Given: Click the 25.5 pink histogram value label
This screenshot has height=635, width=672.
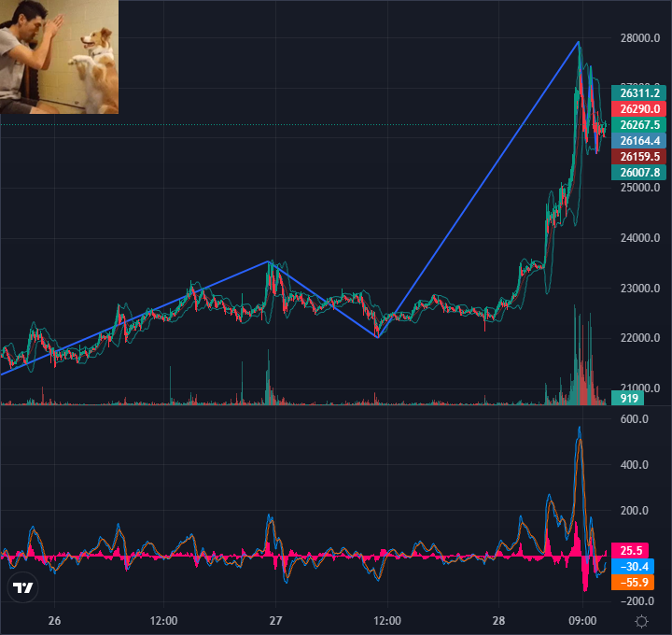Looking at the screenshot, I should tap(630, 551).
